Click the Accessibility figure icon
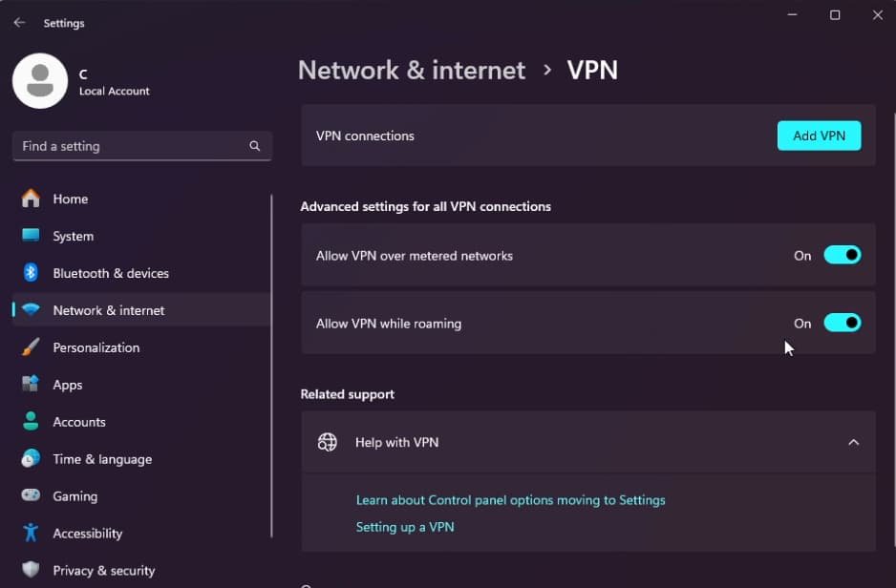 point(31,534)
